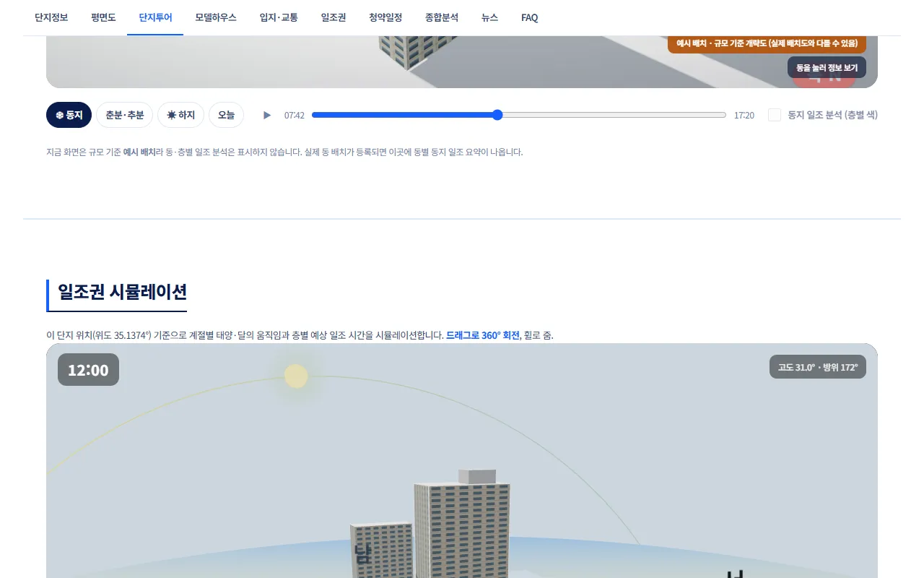Screen dimensions: 924x578
Task: Click the 일조권 시뮬레이션 heading
Action: [122, 292]
